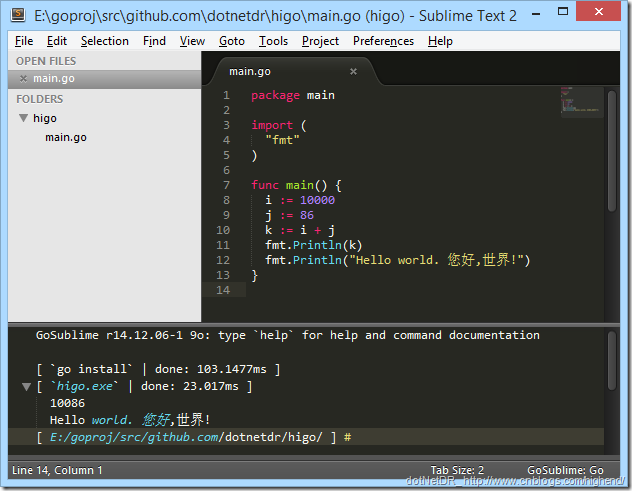Click the 10086 output in console
Viewport: 632px width, 491px height.
[x=67, y=403]
